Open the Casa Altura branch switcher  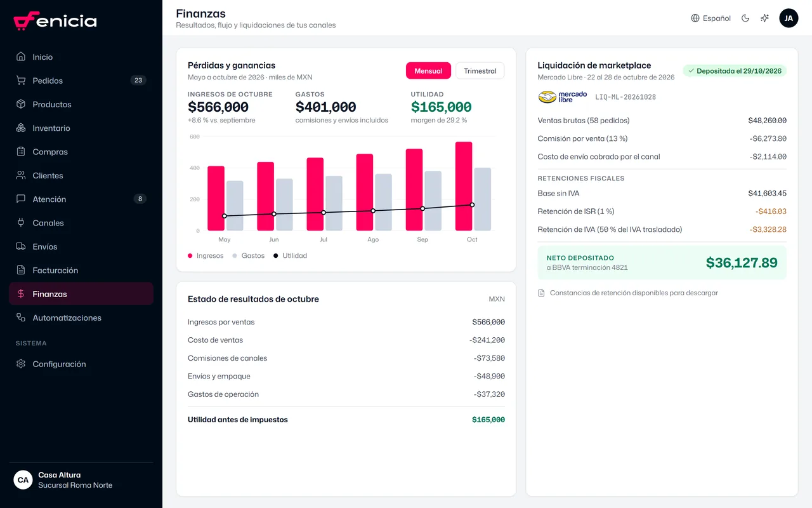pyautogui.click(x=81, y=480)
